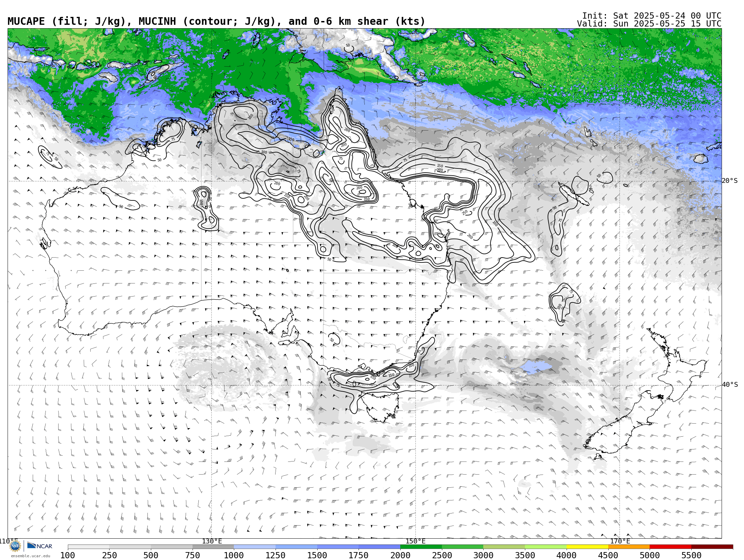Click the NSF logo icon
Viewport: 744px width, 560px height.
click(15, 546)
